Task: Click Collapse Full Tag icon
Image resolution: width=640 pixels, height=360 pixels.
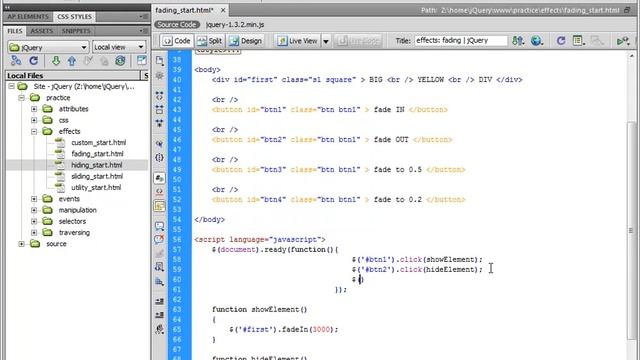Action: click(x=160, y=96)
